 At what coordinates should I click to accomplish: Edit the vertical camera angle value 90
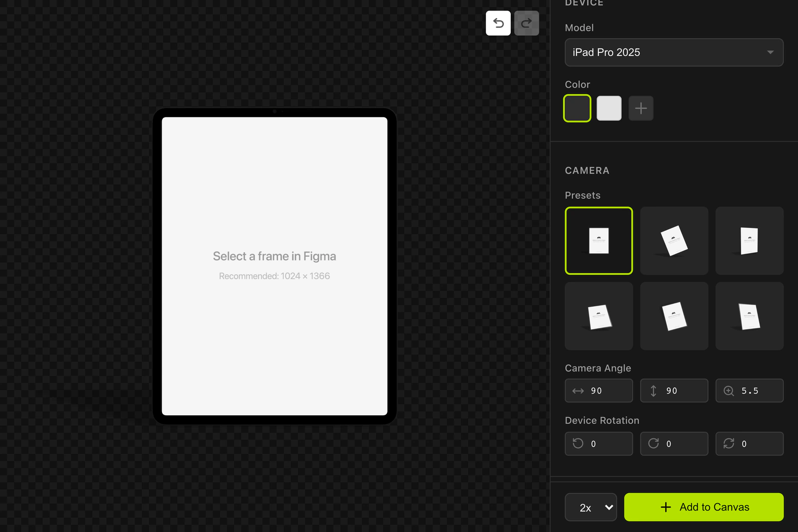pyautogui.click(x=674, y=391)
